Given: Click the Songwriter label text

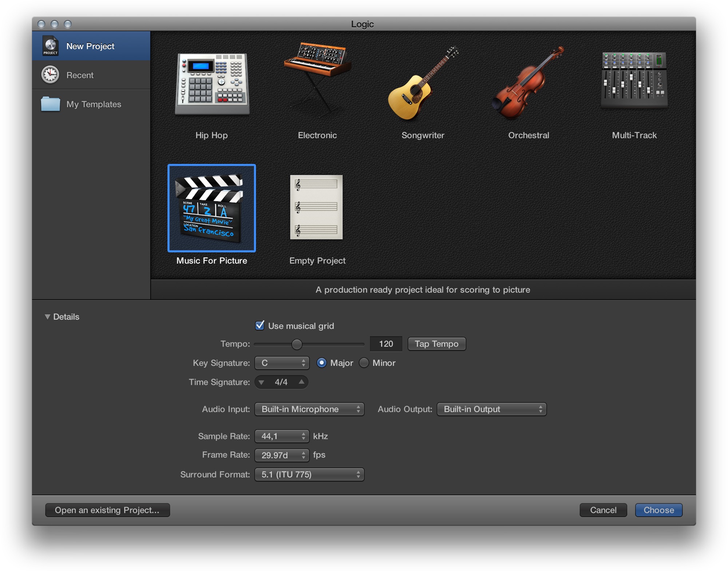Looking at the screenshot, I should [423, 135].
